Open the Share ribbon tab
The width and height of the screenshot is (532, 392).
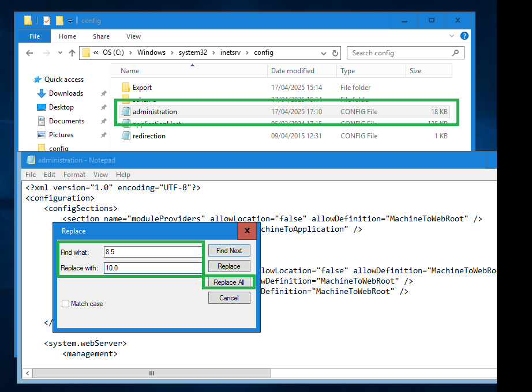101,36
